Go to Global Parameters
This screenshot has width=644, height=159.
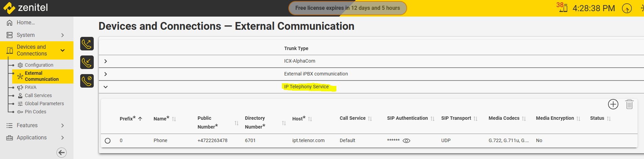pos(44,104)
